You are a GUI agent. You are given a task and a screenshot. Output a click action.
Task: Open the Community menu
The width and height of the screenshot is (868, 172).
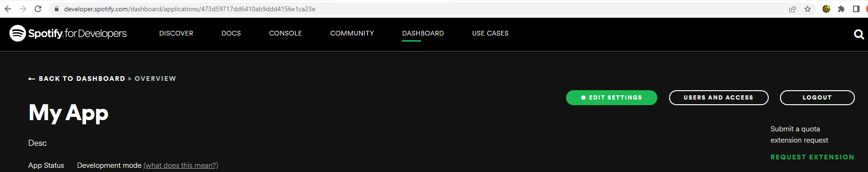click(x=352, y=33)
